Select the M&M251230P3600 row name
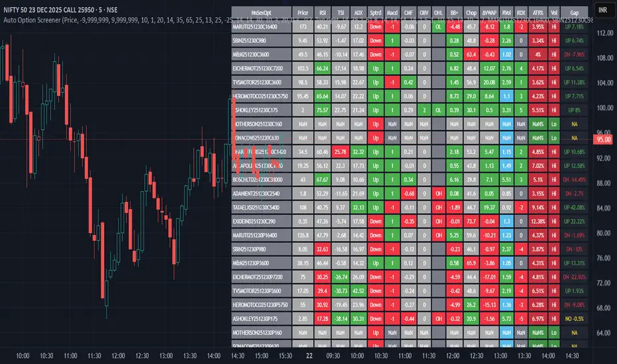 [261, 263]
